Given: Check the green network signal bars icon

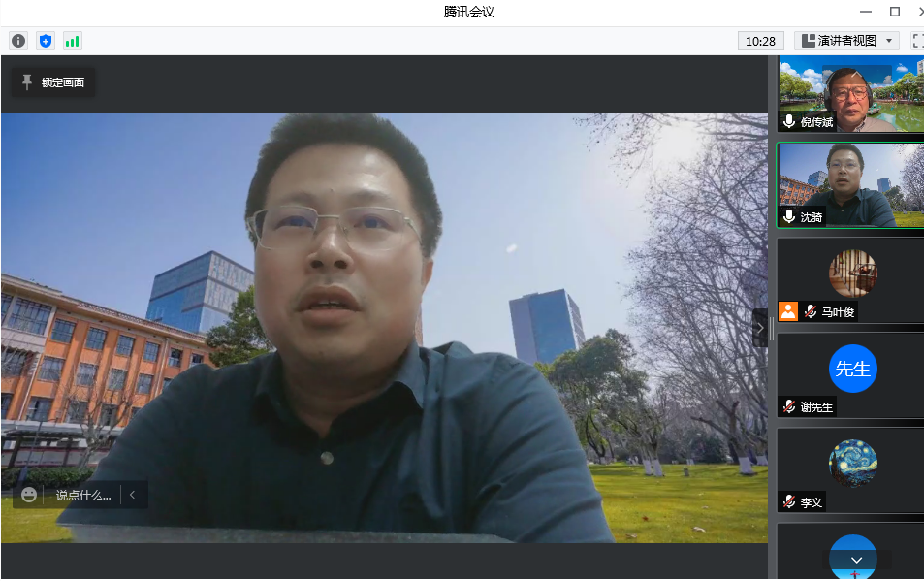Looking at the screenshot, I should (73, 41).
